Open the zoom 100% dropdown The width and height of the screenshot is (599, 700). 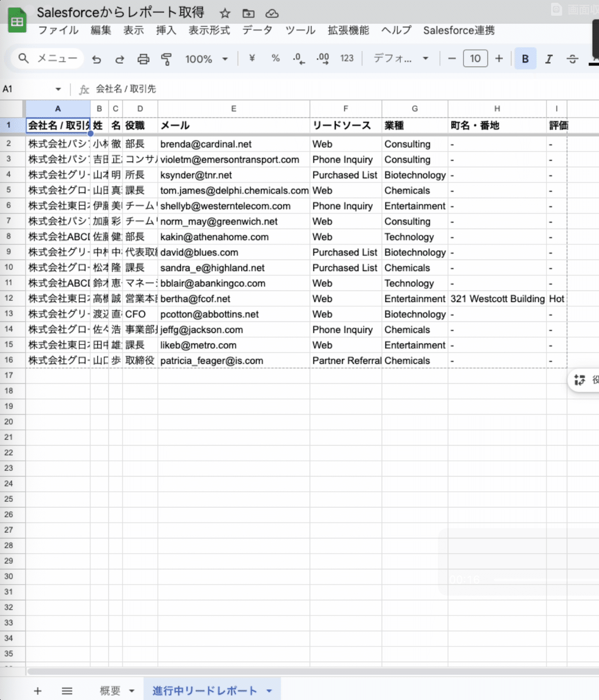[207, 59]
